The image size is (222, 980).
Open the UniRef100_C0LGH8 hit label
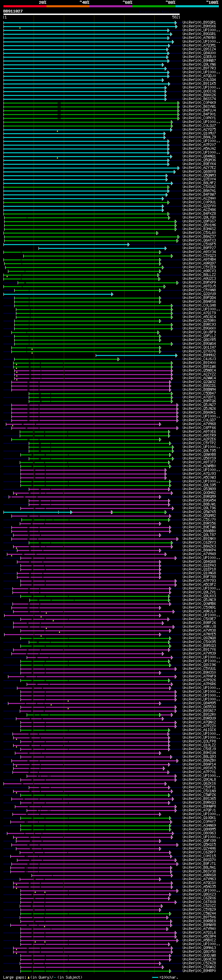click(199, 306)
